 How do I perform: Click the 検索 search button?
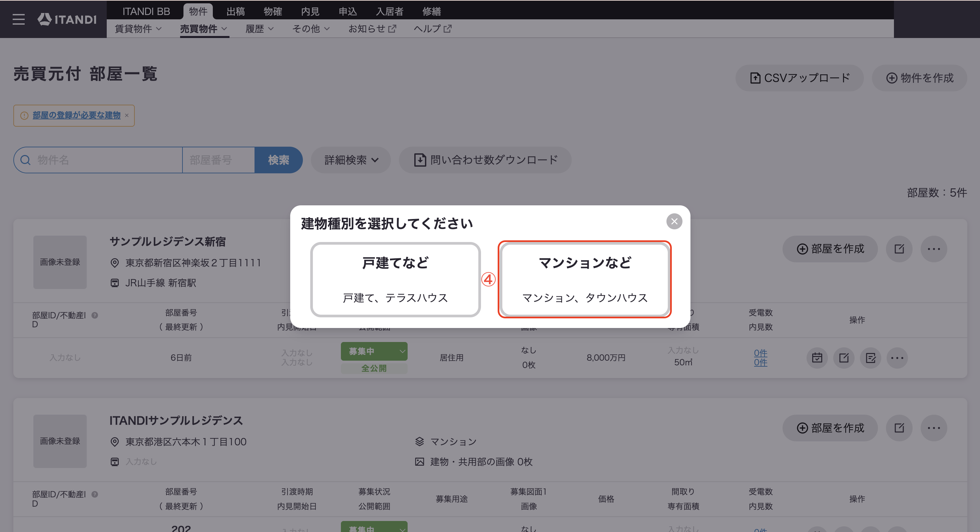[279, 160]
